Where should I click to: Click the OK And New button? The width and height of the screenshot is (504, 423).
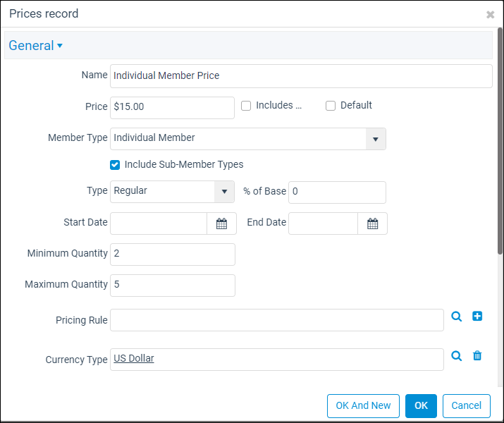pyautogui.click(x=363, y=405)
